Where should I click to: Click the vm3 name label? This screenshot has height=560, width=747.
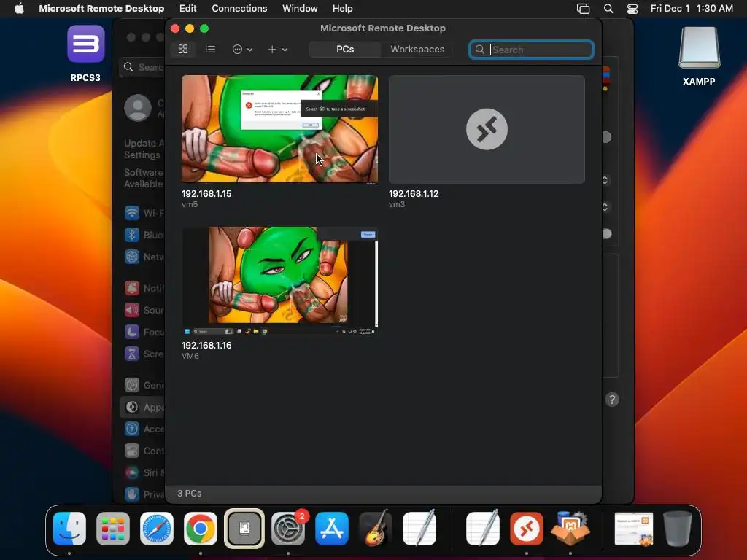[397, 204]
